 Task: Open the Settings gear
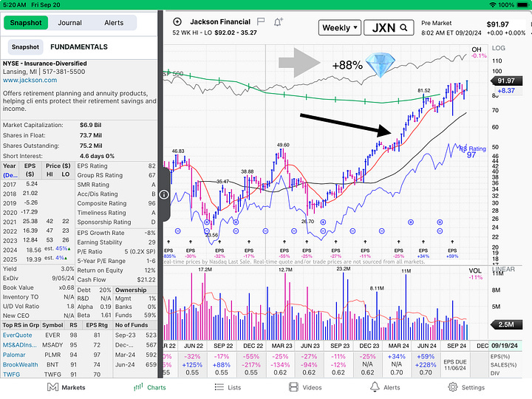point(453,387)
